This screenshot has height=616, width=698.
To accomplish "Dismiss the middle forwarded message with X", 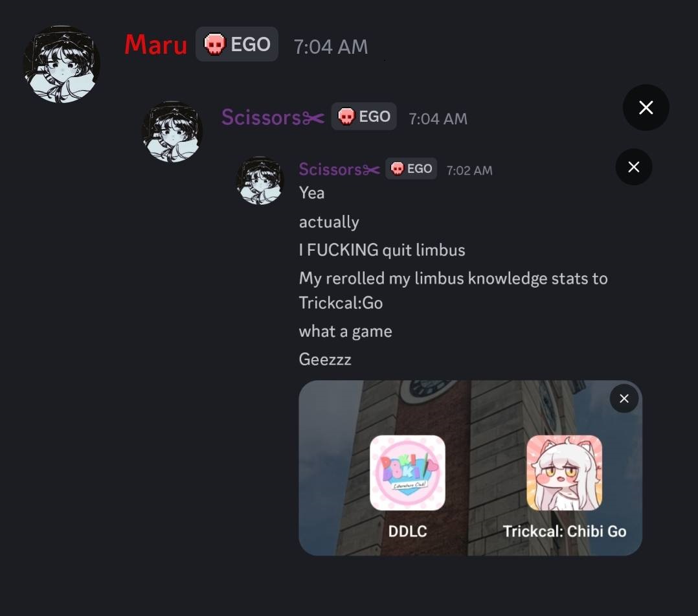I will 646,108.
